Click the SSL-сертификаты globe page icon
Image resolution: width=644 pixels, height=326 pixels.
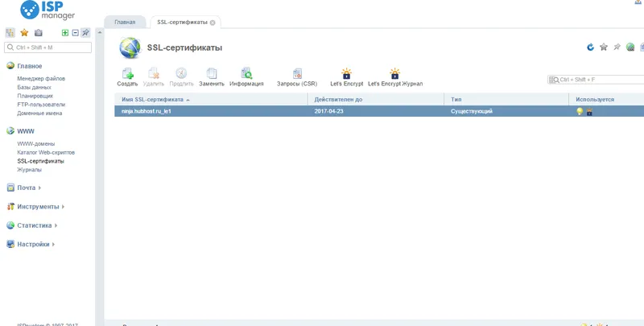click(130, 48)
